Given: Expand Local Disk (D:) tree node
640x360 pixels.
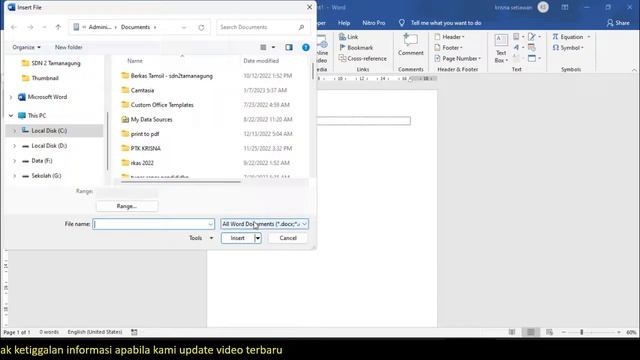Looking at the screenshot, I should [15, 146].
